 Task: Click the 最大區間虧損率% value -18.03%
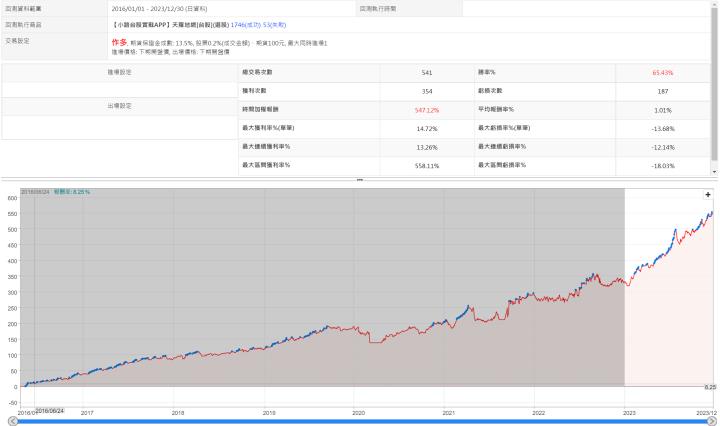(663, 164)
